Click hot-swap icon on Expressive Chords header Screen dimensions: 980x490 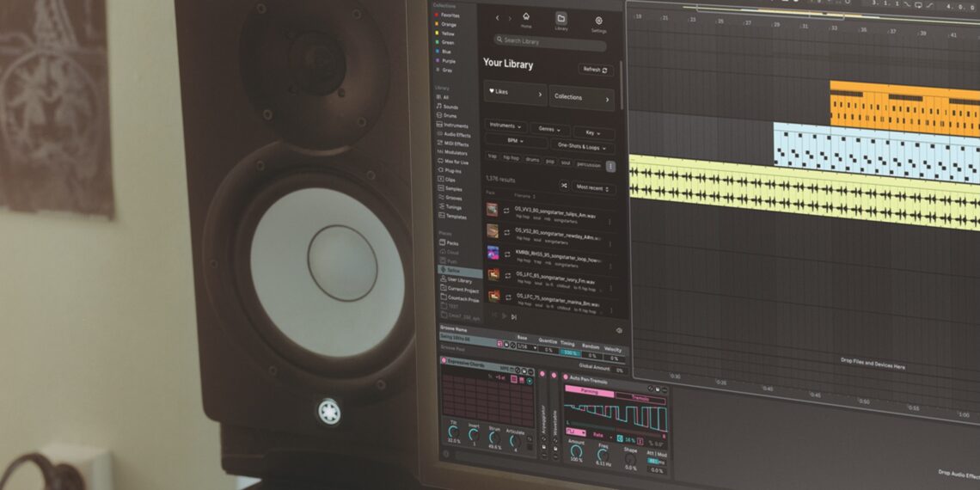click(x=518, y=370)
